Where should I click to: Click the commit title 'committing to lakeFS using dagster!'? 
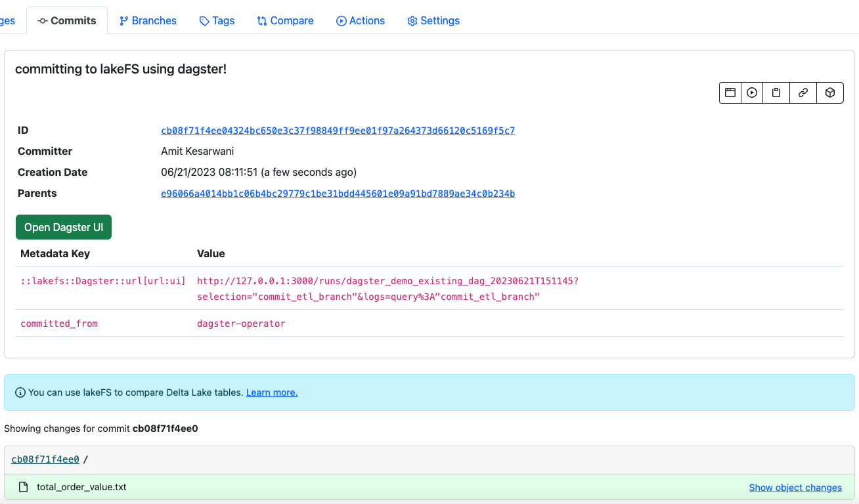[x=121, y=69]
